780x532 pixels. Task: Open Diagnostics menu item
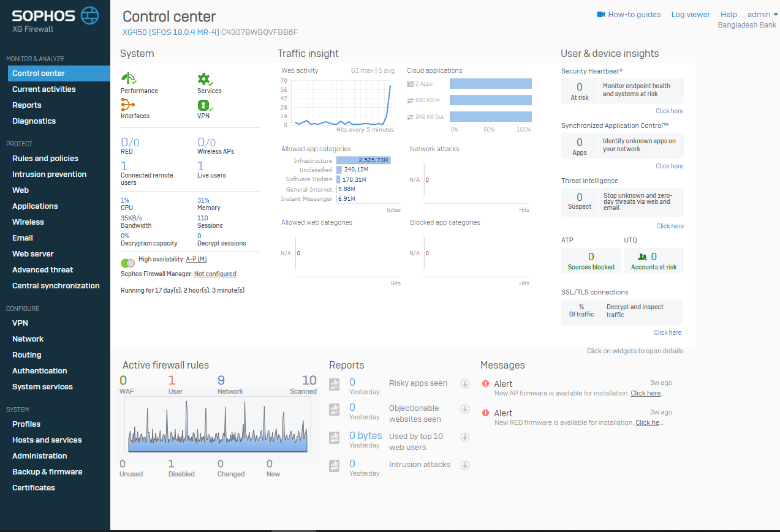click(34, 121)
